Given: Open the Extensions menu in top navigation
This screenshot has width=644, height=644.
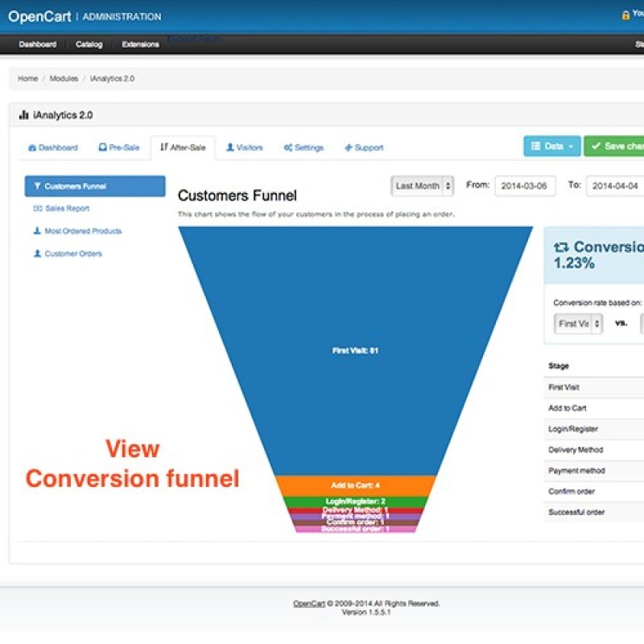Looking at the screenshot, I should tap(140, 44).
